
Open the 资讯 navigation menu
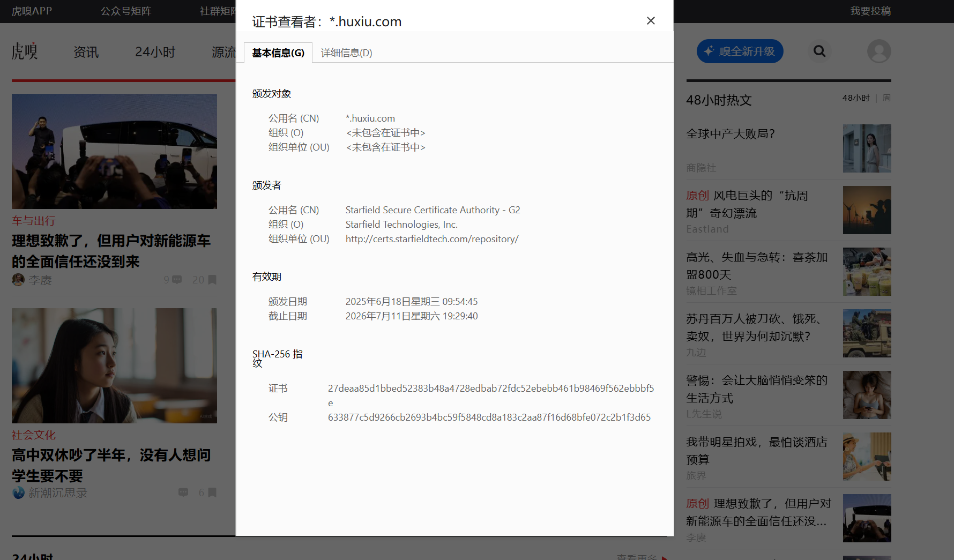(86, 52)
